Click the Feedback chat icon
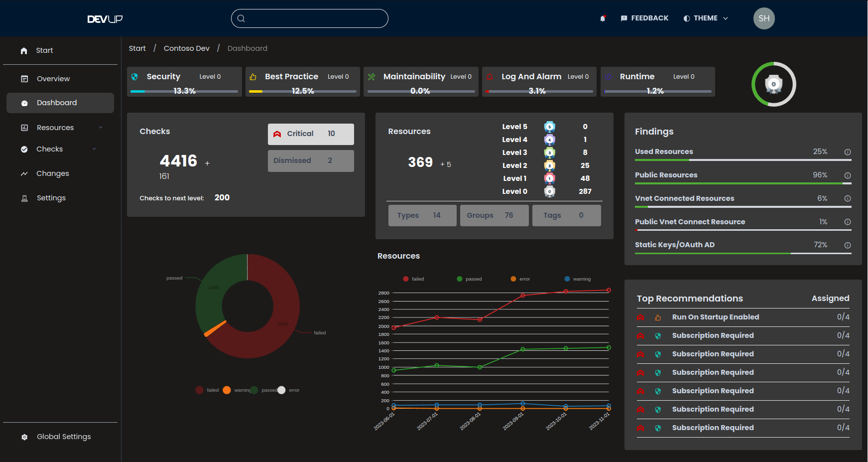Screen dimensions: 868x462 (x=624, y=18)
